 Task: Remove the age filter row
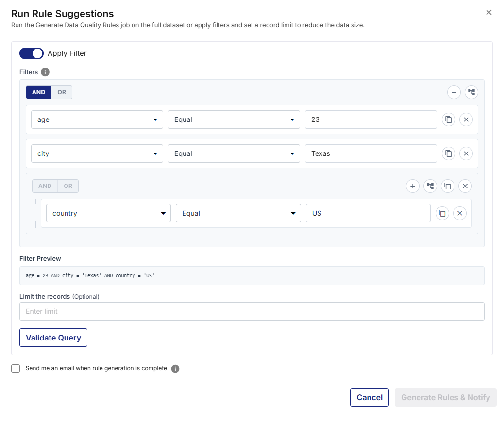(x=466, y=119)
